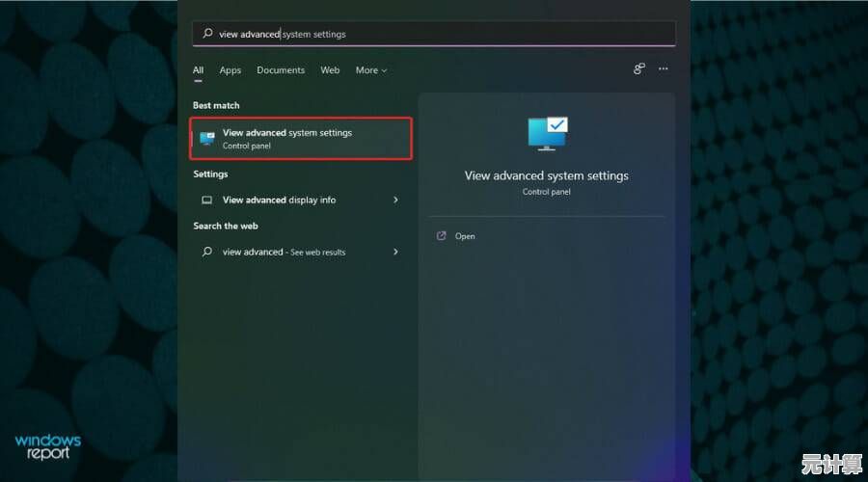Select View advanced display info setting
Image resolution: width=868 pixels, height=482 pixels.
tap(280, 201)
